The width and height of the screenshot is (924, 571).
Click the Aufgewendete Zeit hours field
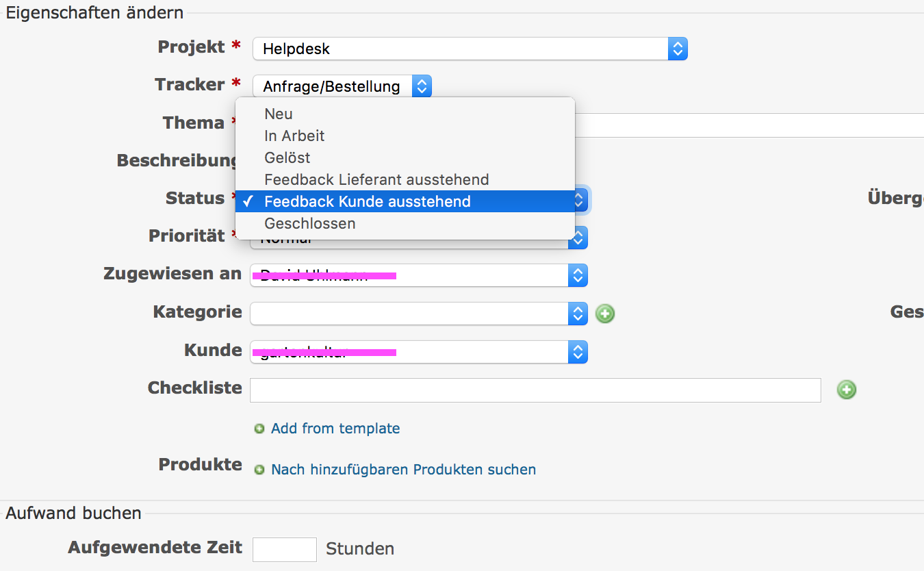285,549
